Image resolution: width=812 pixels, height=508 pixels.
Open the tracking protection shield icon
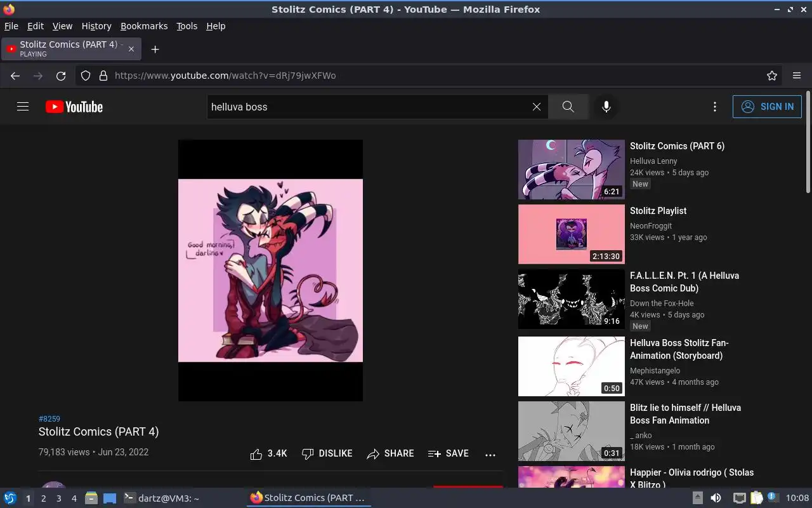click(x=86, y=76)
